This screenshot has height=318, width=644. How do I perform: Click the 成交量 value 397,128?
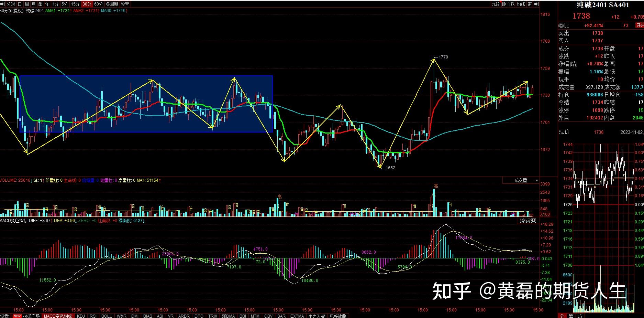594,87
